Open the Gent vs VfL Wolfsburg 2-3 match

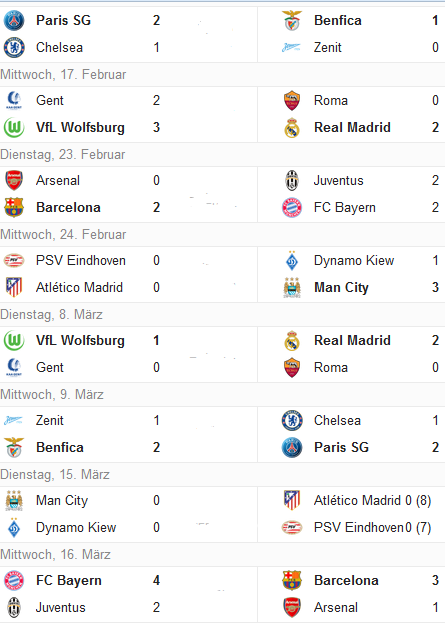click(129, 114)
